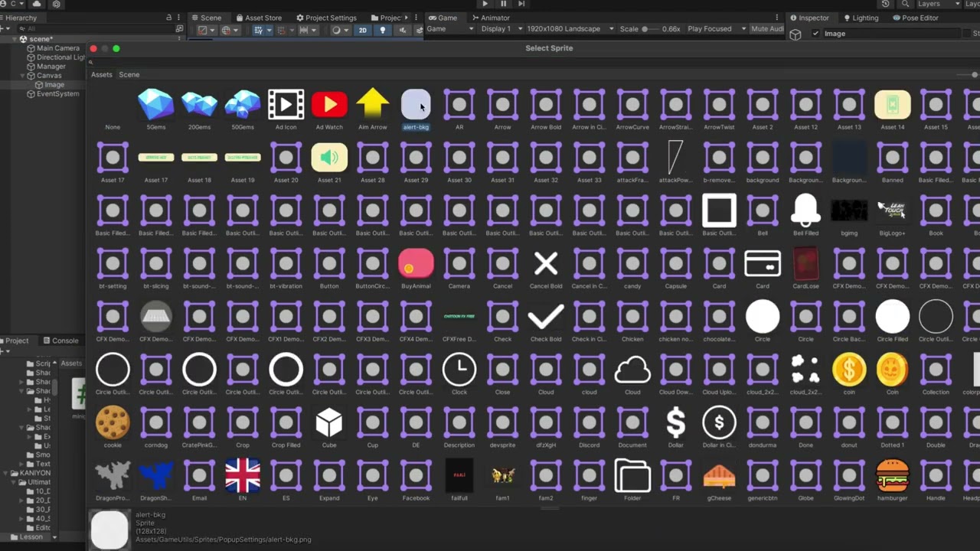Viewport: 980px width, 551px height.
Task: Switch to Scene tab in Select Sprite window
Action: [x=129, y=75]
